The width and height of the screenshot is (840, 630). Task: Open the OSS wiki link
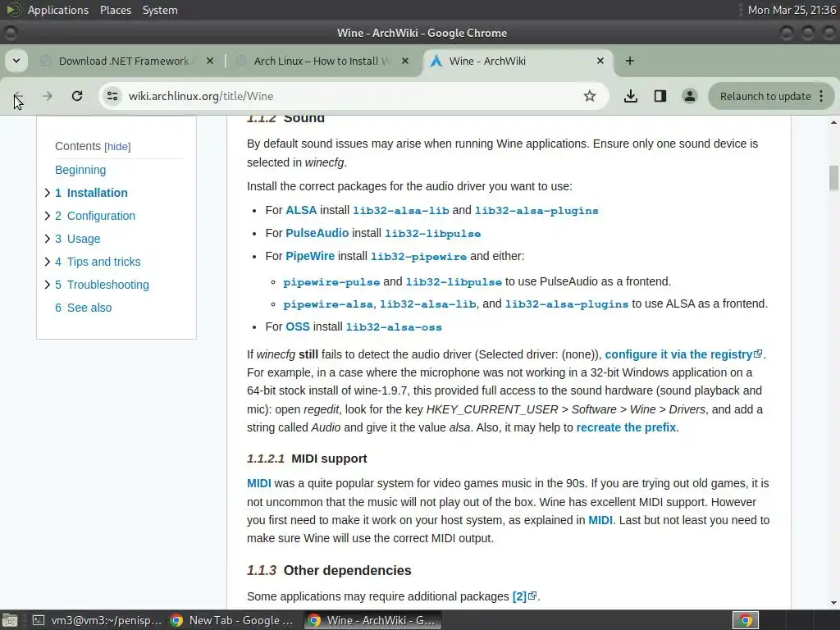(298, 326)
